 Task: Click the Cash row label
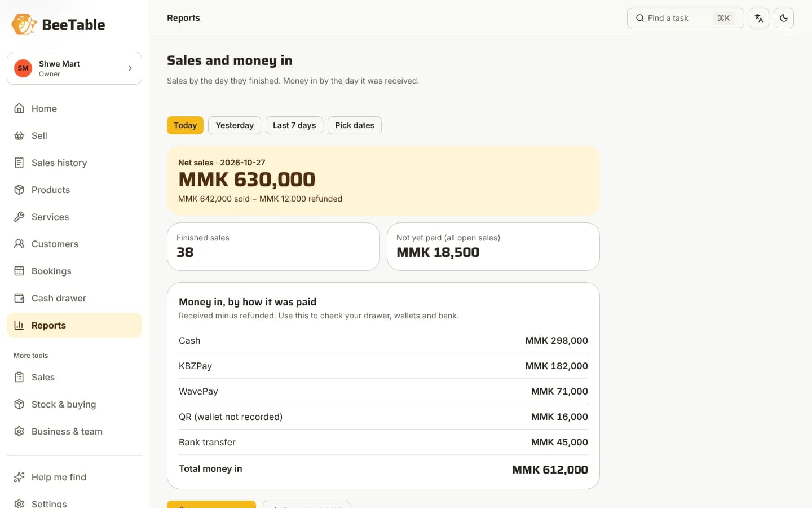coord(189,340)
